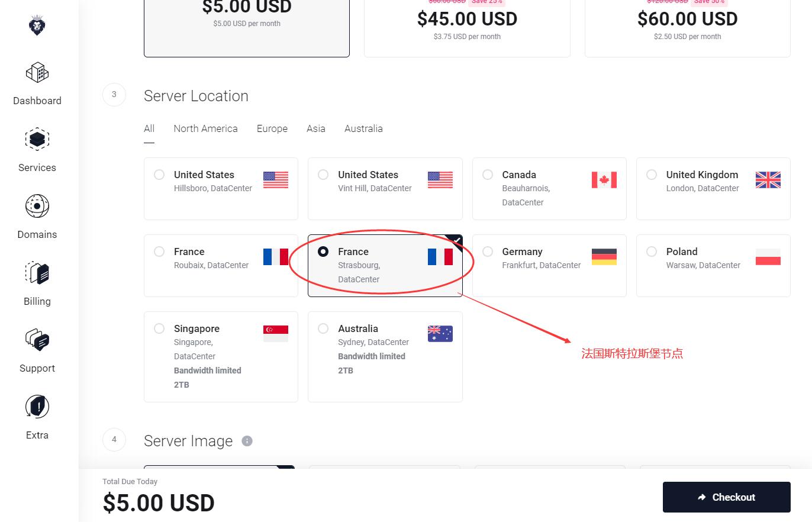Open the Billing sidebar icon
This screenshot has width=812, height=522.
(x=37, y=273)
